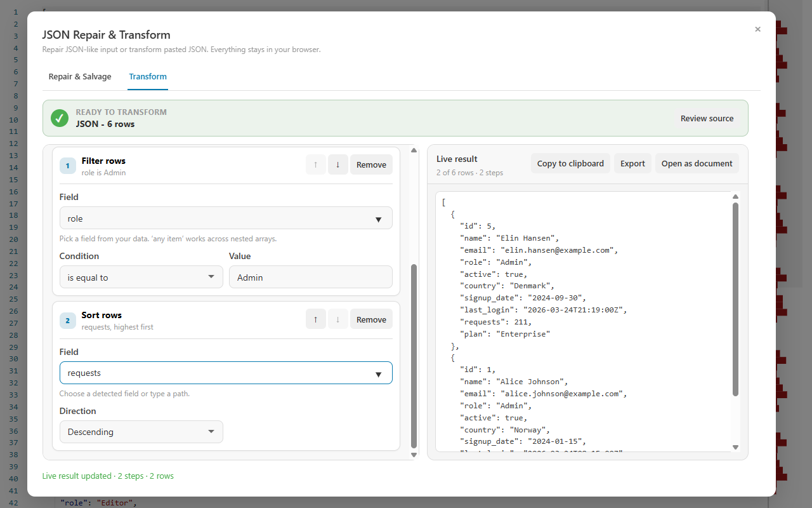Click '"last_login": "2026-03-24T21:19:00Z"' line
Viewport: 812px width, 508px height.
(x=543, y=310)
